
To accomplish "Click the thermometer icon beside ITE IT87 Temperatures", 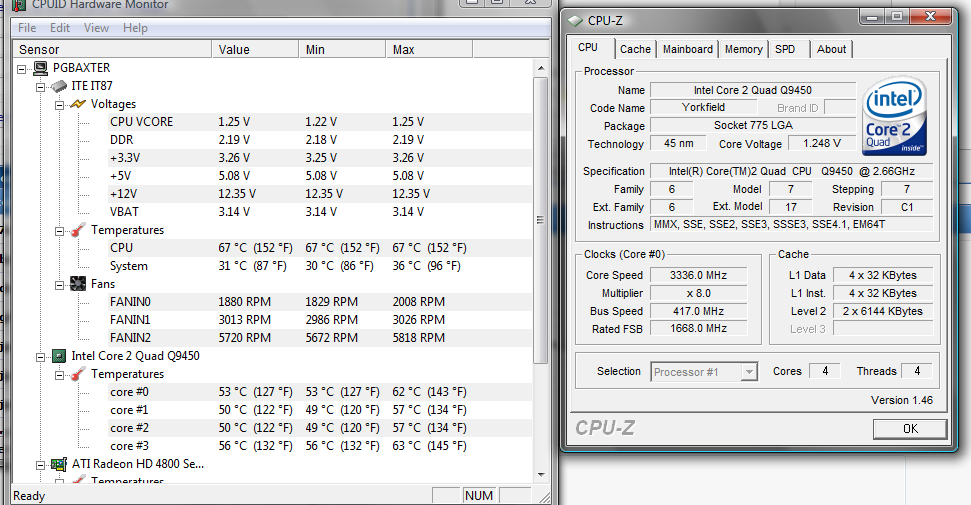I will [78, 230].
